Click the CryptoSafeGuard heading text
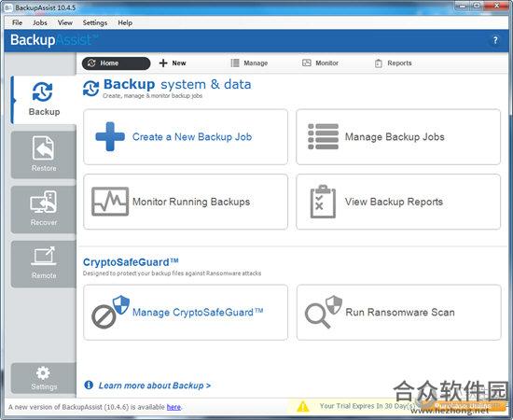The image size is (513, 420). point(131,262)
